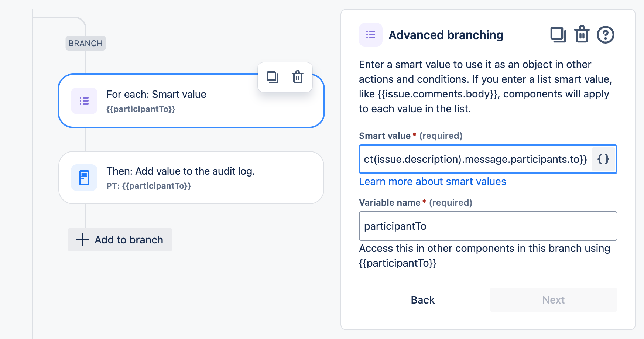Viewport: 644px width, 339px height.
Task: Open the Add value to the audit log step
Action: (191, 178)
